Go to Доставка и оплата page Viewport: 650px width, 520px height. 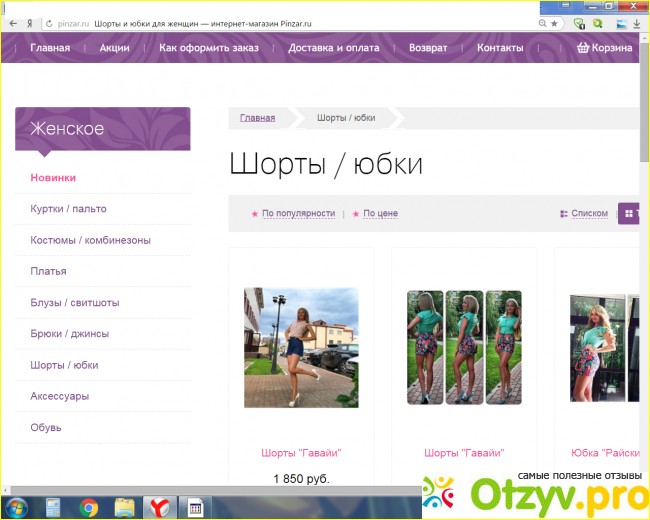(334, 47)
